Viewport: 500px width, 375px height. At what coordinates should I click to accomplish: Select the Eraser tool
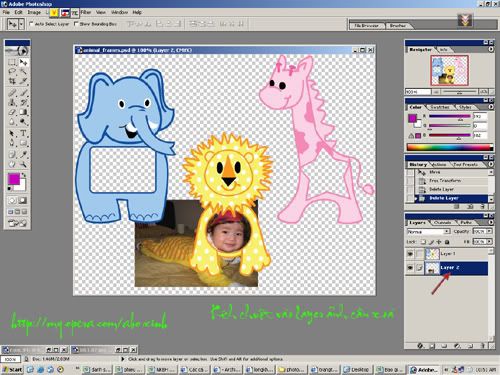(x=12, y=112)
